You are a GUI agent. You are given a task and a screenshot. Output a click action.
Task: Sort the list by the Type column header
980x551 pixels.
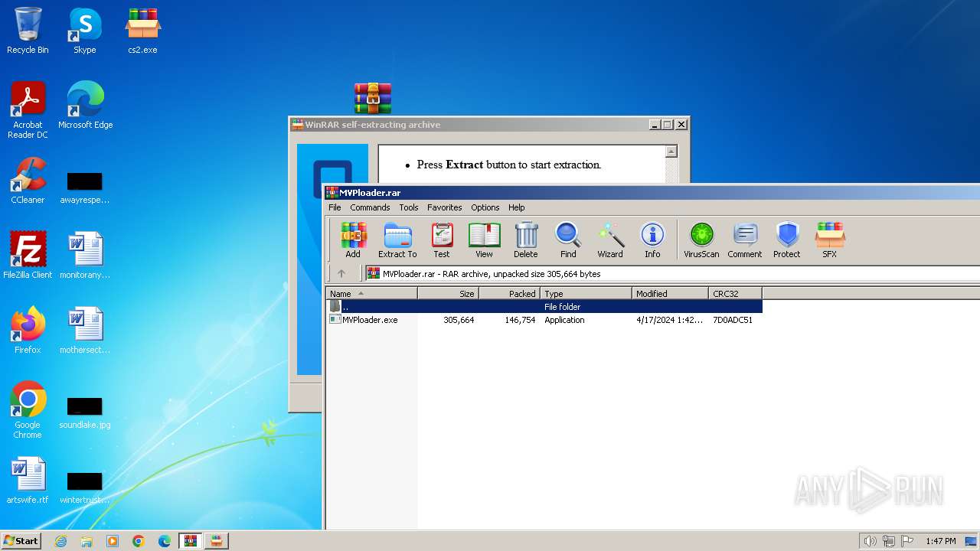(586, 293)
